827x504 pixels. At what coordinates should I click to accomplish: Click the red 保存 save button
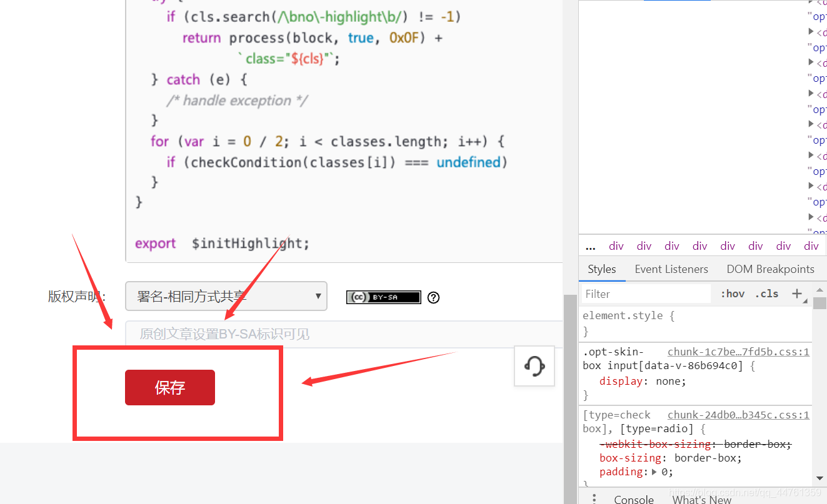pos(170,387)
